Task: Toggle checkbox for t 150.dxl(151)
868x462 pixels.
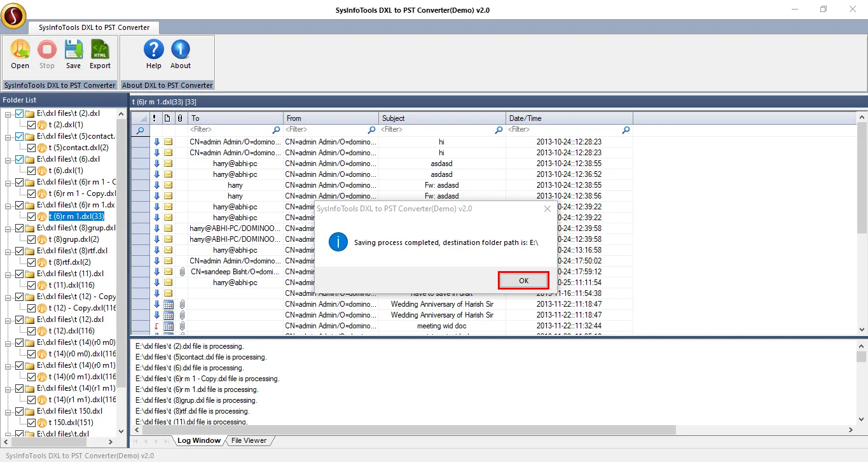Action: [31, 423]
